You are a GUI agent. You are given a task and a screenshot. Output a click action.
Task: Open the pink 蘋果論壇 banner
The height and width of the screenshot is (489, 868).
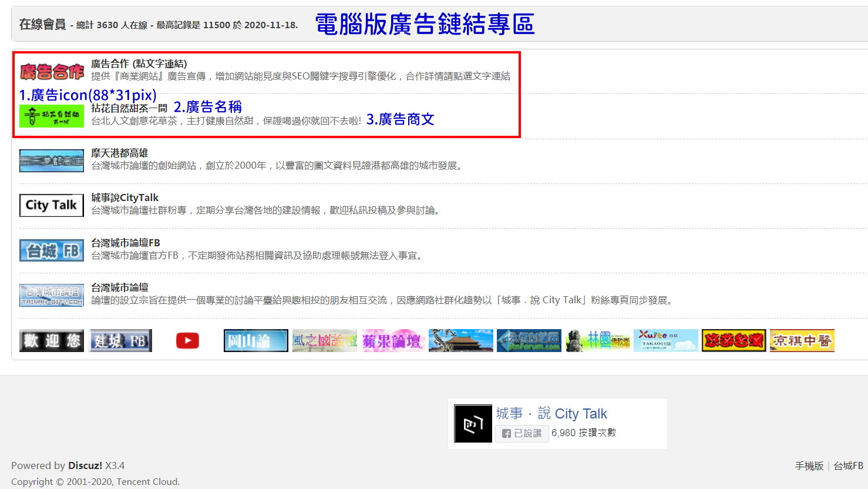click(393, 341)
